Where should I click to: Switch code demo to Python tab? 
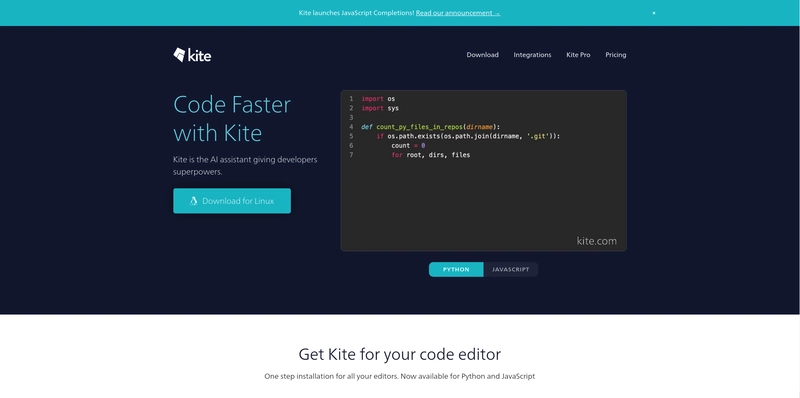pos(456,269)
